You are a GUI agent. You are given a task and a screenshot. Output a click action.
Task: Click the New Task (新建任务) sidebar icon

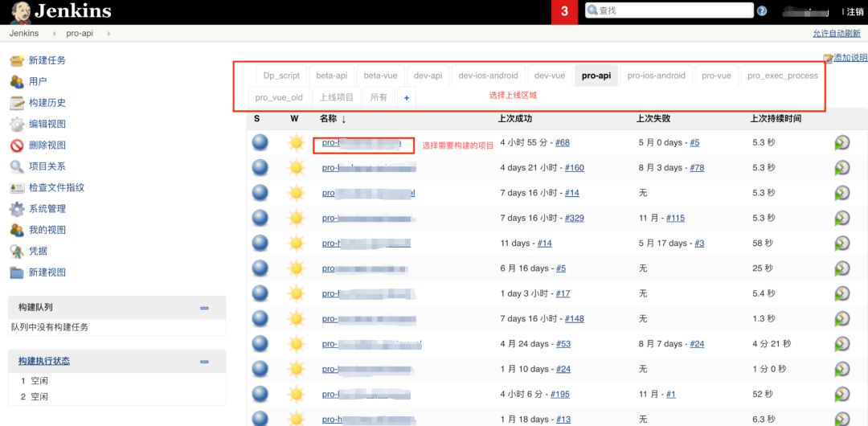17,60
